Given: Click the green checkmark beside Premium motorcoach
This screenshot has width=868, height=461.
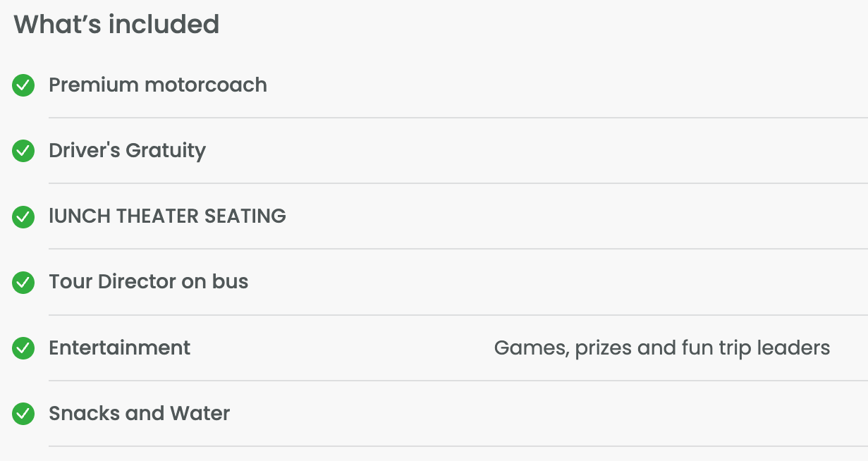Looking at the screenshot, I should [x=23, y=85].
